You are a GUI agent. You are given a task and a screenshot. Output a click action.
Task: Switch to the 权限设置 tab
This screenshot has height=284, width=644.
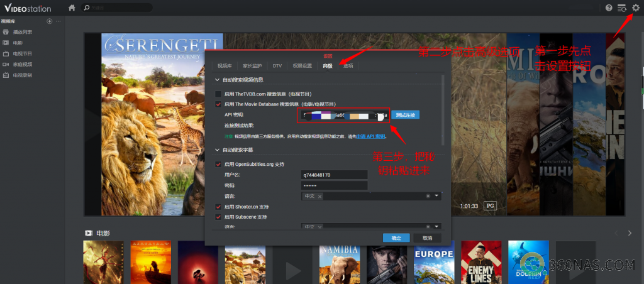[x=303, y=66]
